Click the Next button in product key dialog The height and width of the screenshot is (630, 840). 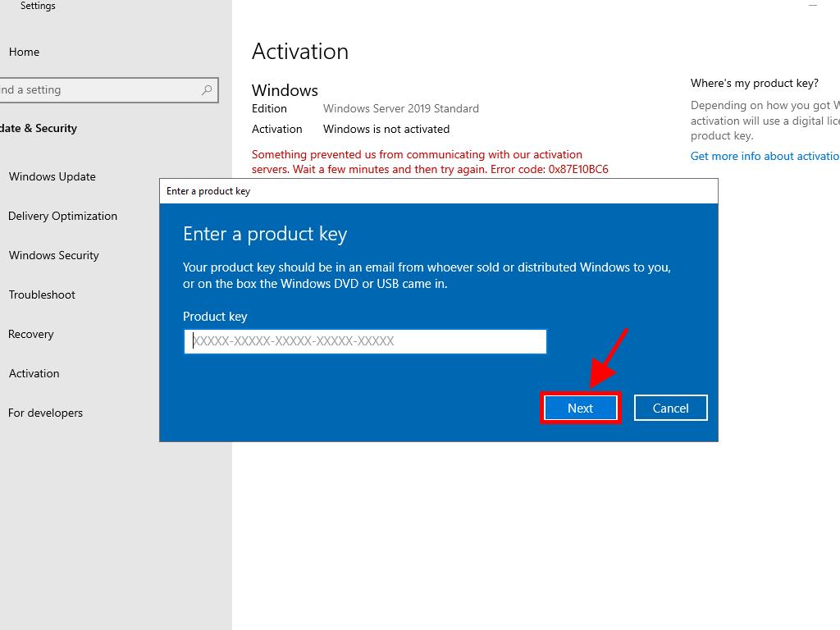tap(580, 409)
